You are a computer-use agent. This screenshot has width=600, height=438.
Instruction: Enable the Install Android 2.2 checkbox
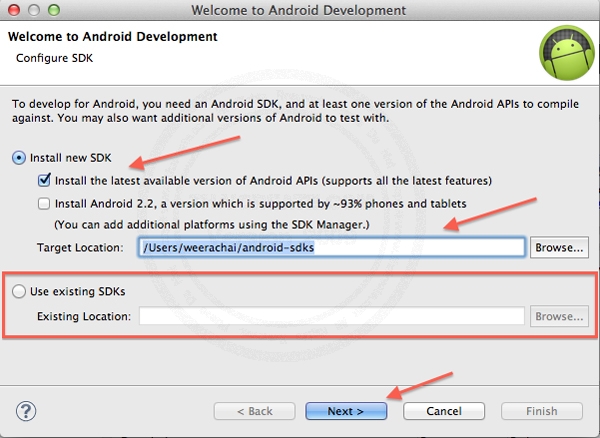click(44, 204)
